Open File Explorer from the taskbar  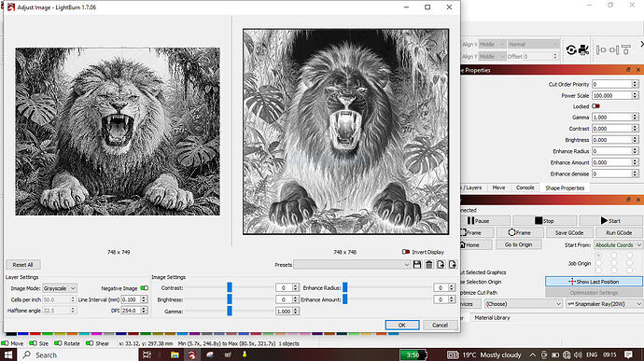pyautogui.click(x=175, y=354)
